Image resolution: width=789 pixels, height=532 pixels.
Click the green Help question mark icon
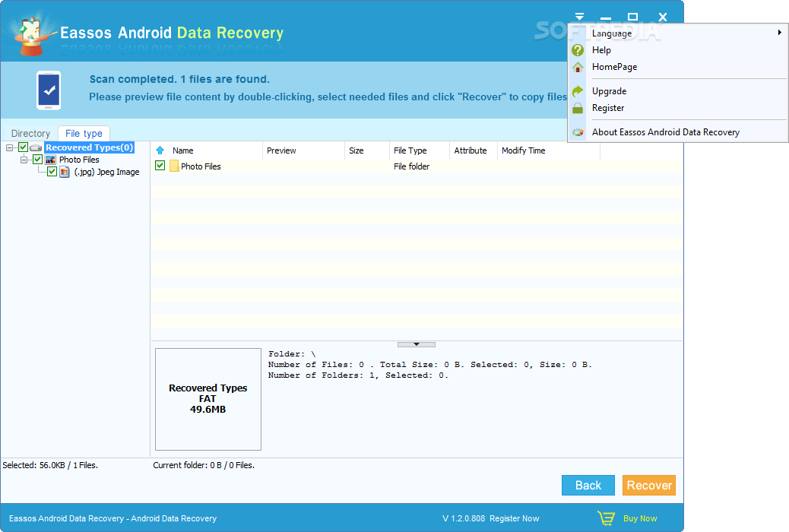[578, 50]
